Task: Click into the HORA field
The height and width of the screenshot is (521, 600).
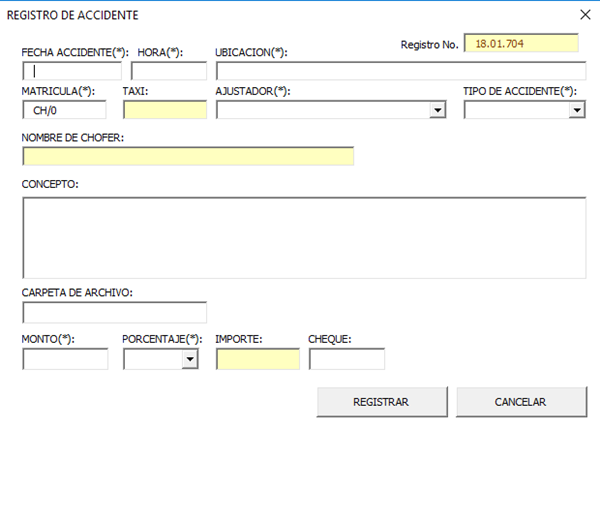Action: click(168, 71)
